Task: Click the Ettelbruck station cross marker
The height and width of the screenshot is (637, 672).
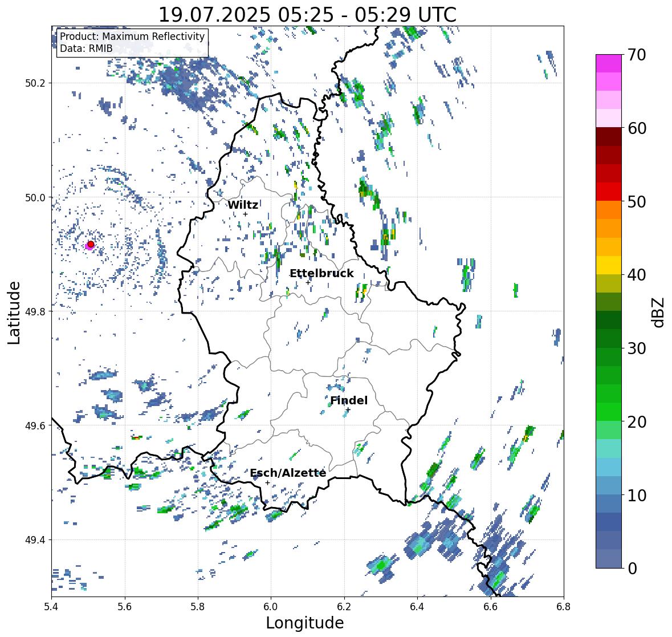Action: 308,282
